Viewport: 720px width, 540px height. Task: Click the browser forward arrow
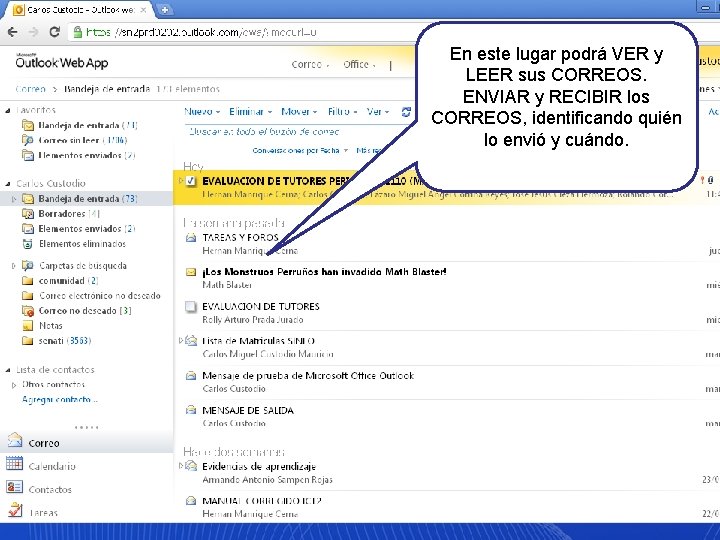pos(34,32)
